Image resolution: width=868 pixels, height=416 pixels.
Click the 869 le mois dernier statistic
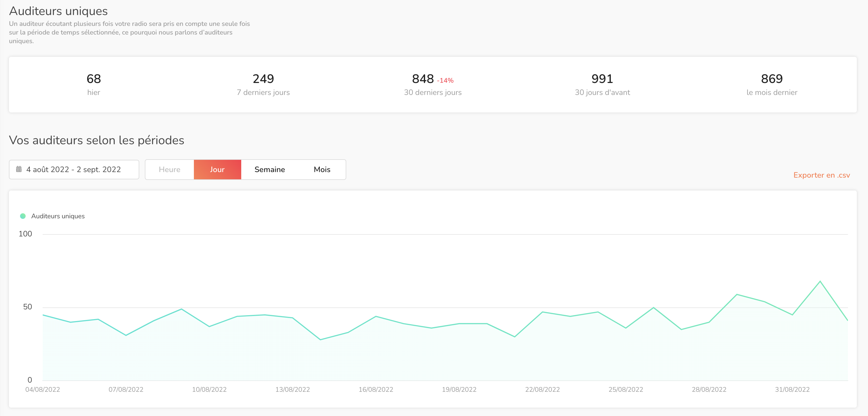[772, 84]
